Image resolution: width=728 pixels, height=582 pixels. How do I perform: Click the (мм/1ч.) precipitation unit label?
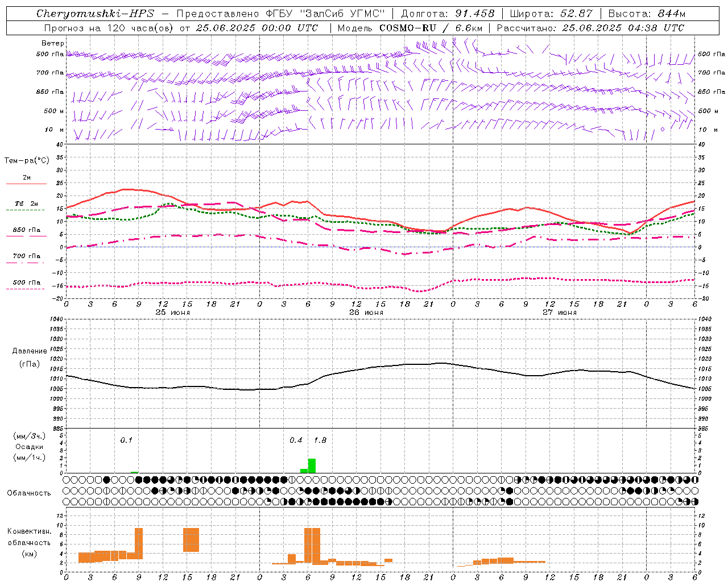(x=30, y=458)
